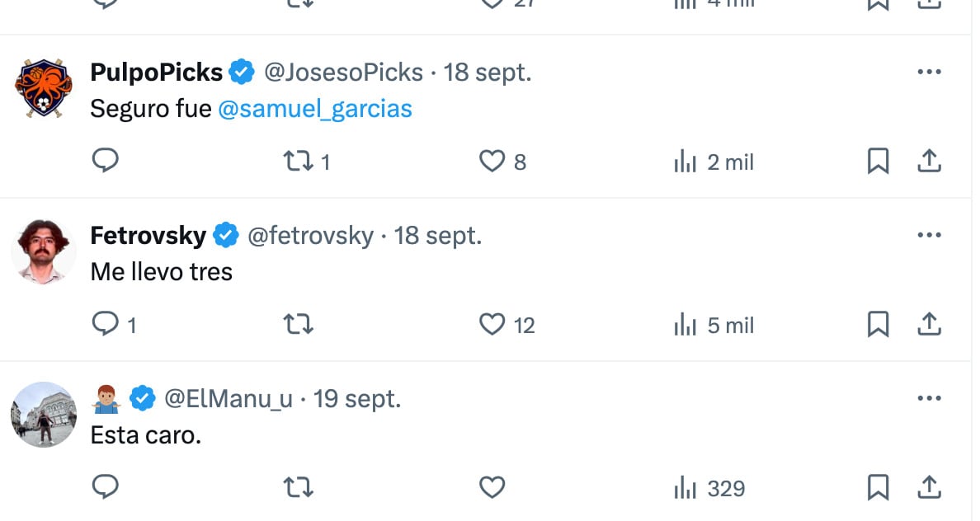Open the @samuel_garcias mention link
980x521 pixels.
click(x=314, y=109)
